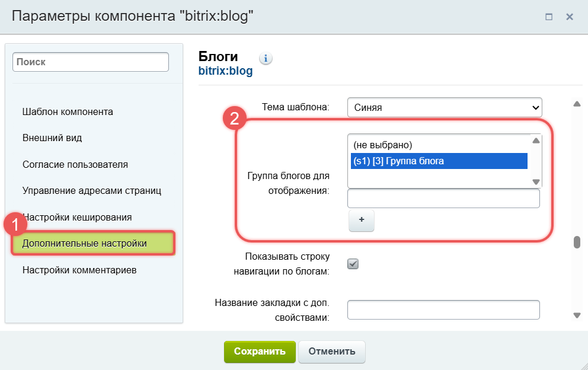Select (s1) [3] Группа блога list option
Viewport: 588px width, 370px height.
[439, 161]
